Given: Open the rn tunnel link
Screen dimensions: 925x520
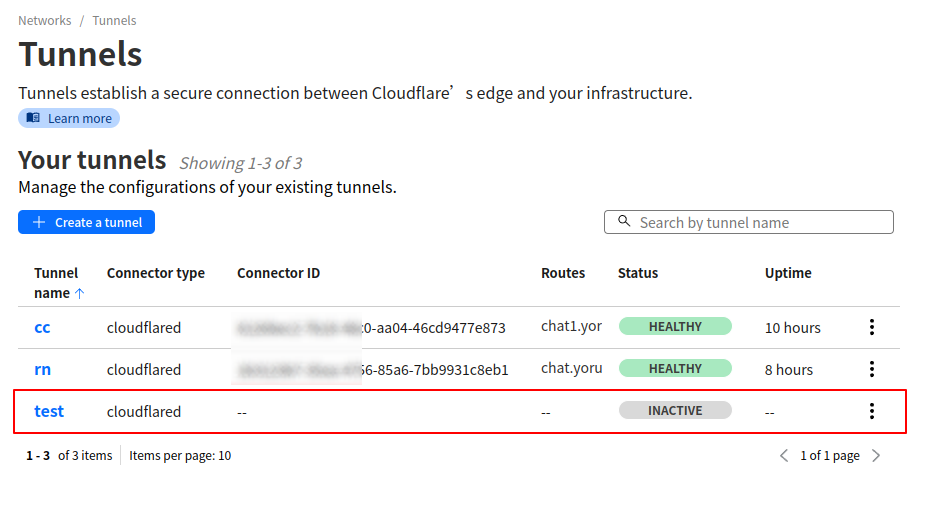Looking at the screenshot, I should point(43,369).
